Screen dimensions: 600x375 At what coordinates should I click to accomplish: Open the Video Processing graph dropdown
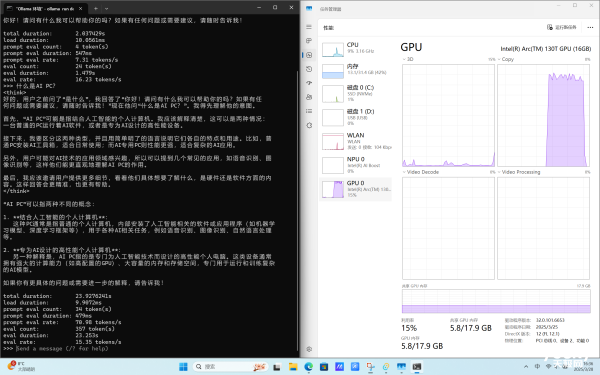519,172
